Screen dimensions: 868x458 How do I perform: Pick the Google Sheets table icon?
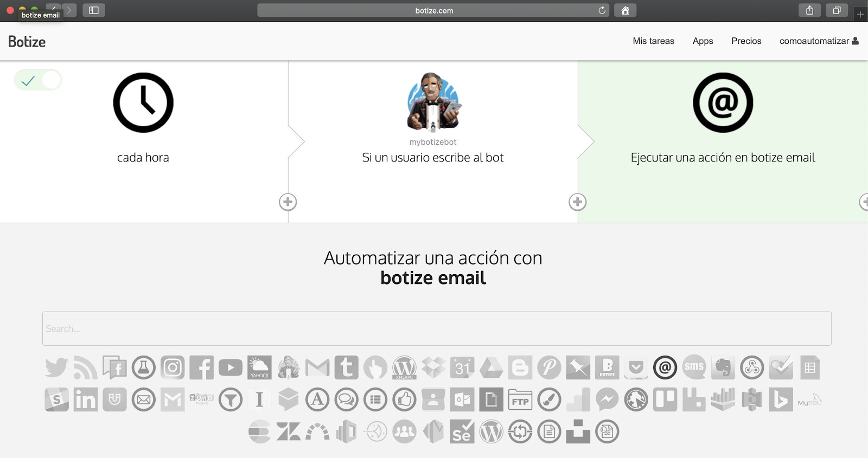[x=810, y=367]
